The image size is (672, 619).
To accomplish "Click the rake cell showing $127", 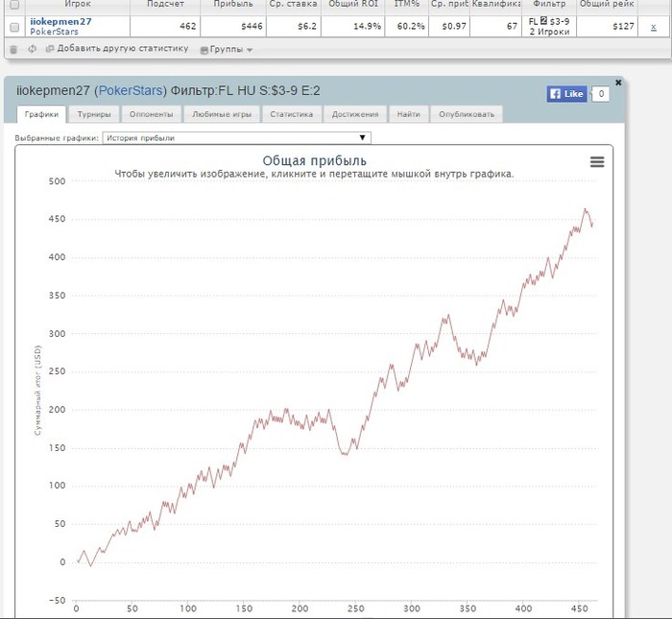I will pos(607,27).
